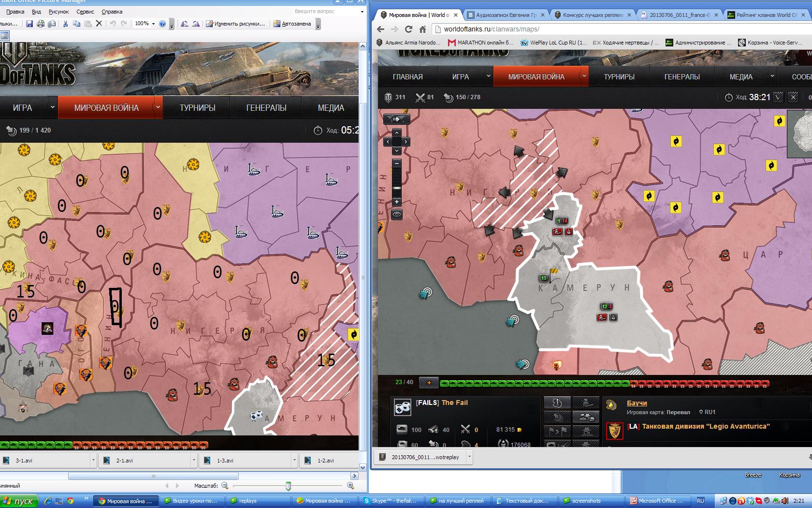The height and width of the screenshot is (508, 812).
Task: Pan the clan wars map right
Action: coord(406,142)
